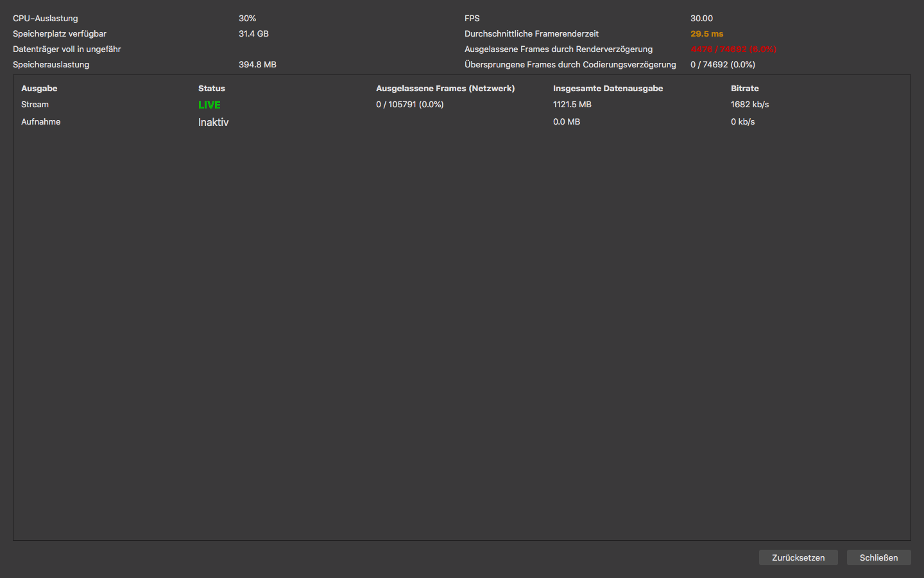Click the Inaktiv recording status

213,122
